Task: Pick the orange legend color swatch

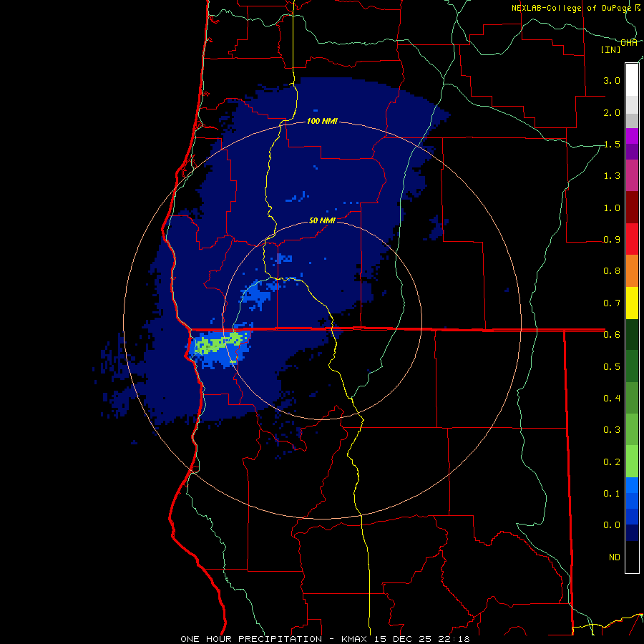Action: coord(632,271)
